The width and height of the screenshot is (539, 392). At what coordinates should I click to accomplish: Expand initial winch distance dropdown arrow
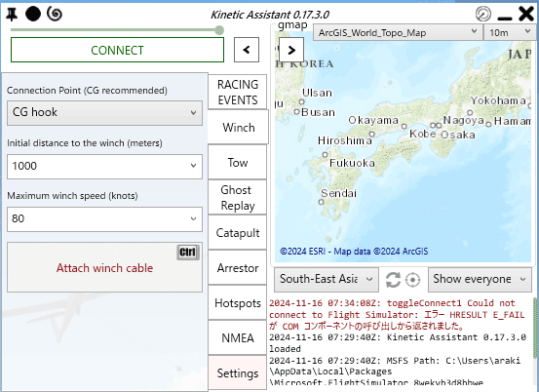tap(194, 166)
